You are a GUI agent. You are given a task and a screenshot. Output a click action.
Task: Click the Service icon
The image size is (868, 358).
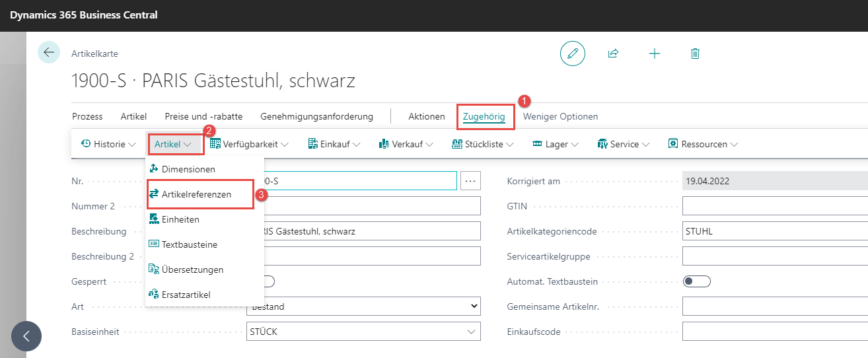pyautogui.click(x=602, y=143)
